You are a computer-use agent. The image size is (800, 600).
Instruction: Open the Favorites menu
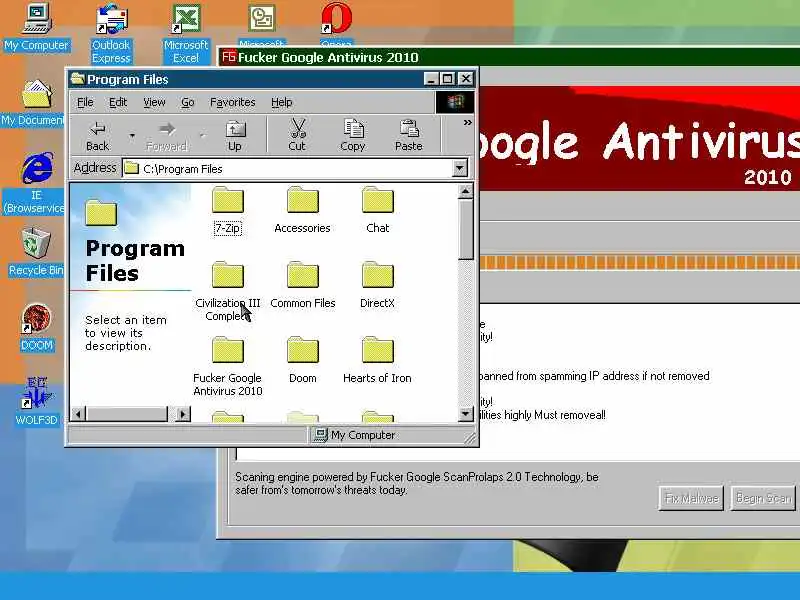click(233, 102)
